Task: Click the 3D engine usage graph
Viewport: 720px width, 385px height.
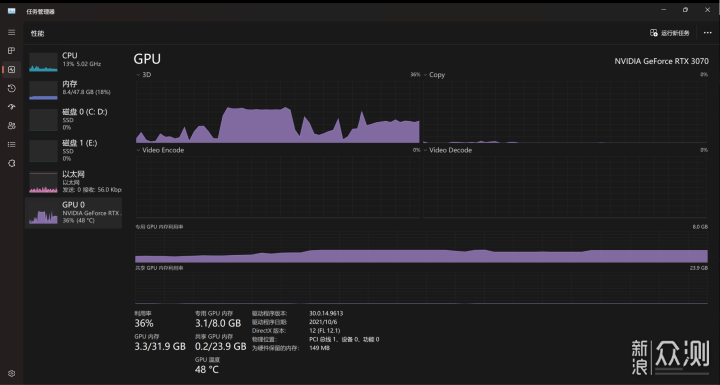Action: (278, 112)
